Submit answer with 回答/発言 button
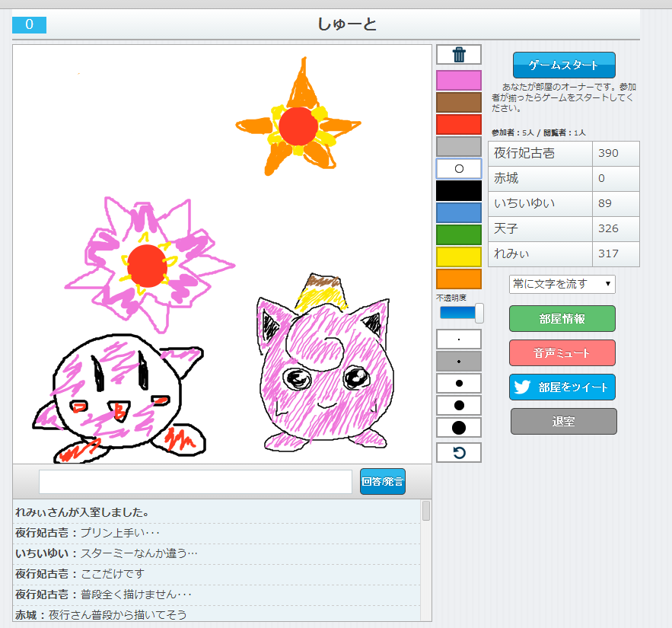This screenshot has width=672, height=628. [x=383, y=481]
